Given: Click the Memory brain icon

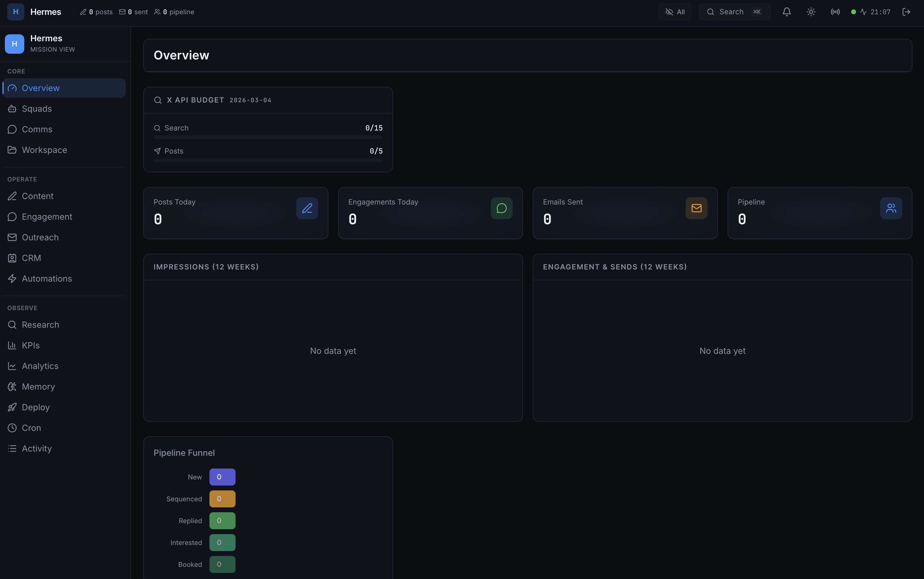Looking at the screenshot, I should tap(12, 387).
